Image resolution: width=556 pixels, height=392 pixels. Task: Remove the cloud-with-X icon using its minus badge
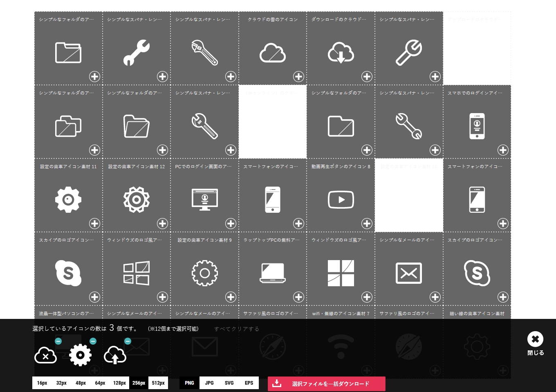pyautogui.click(x=58, y=341)
